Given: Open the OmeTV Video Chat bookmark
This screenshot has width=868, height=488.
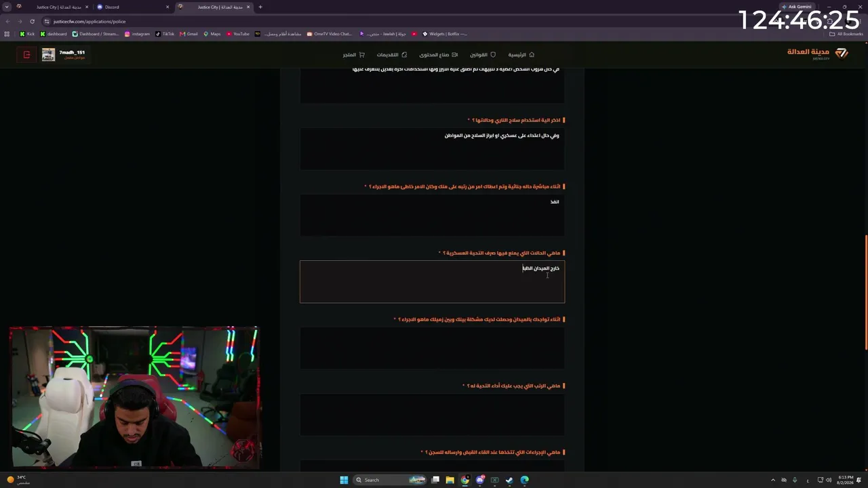Looking at the screenshot, I should click(x=330, y=34).
